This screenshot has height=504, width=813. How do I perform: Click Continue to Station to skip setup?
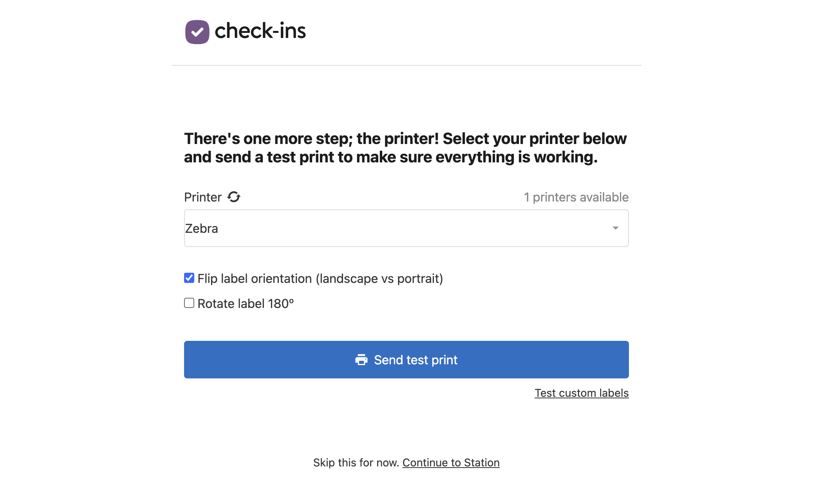tap(451, 462)
